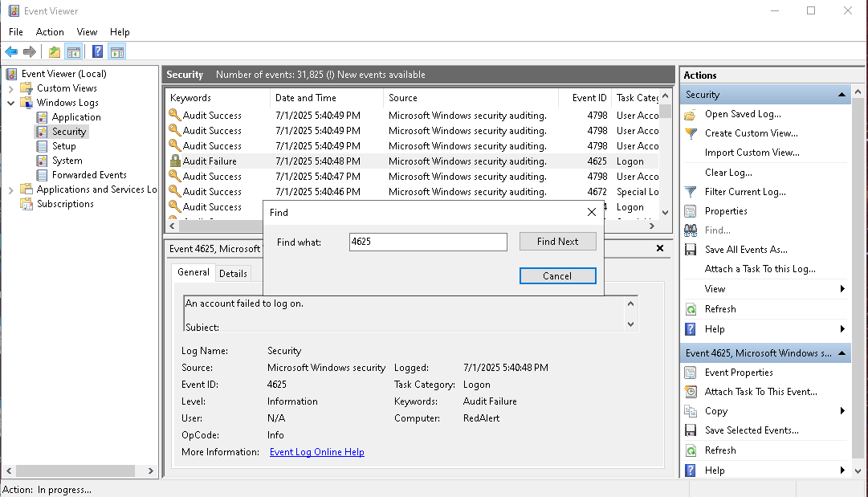868x497 pixels.
Task: Open the Setup log in tree
Action: [63, 146]
